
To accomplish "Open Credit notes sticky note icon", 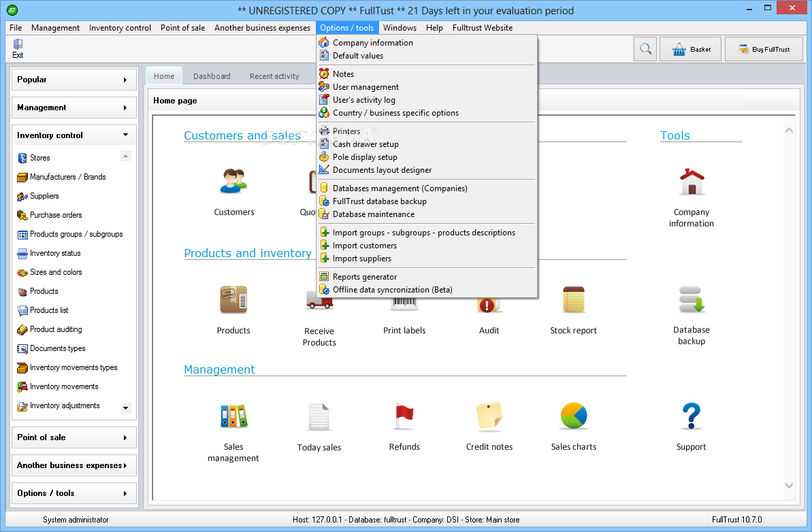I will 489,416.
